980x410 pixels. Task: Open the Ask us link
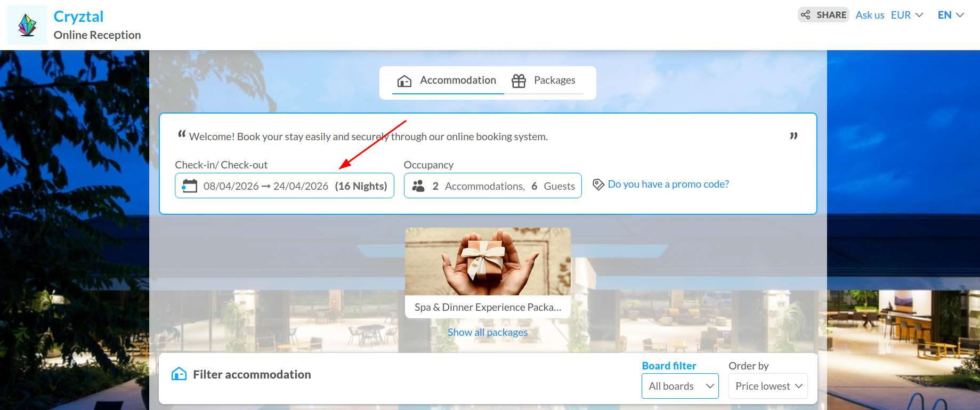[870, 15]
